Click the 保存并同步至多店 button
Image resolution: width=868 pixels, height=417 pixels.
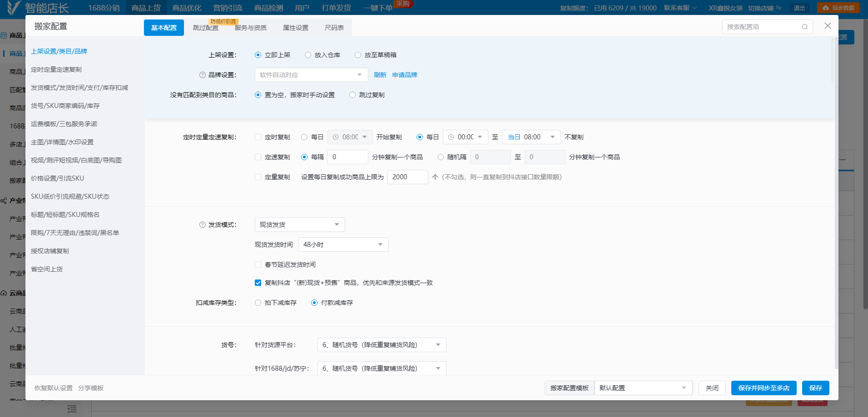pos(764,388)
